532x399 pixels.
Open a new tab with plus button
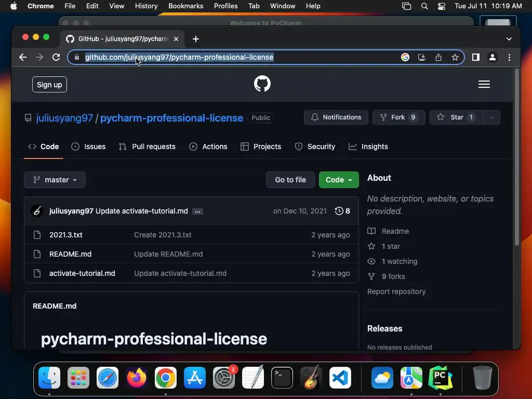click(x=196, y=39)
